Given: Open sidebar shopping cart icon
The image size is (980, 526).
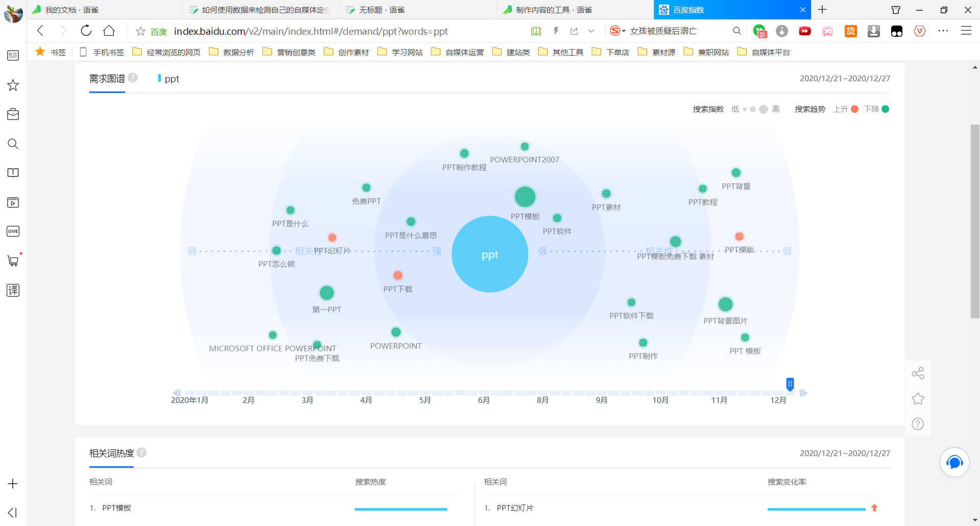Looking at the screenshot, I should pyautogui.click(x=13, y=261).
